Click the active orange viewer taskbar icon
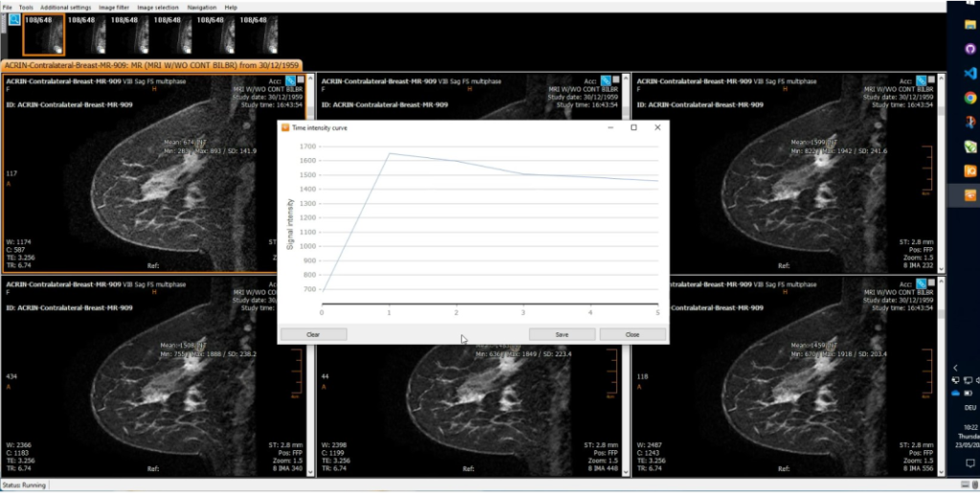980x496 pixels. tap(970, 195)
